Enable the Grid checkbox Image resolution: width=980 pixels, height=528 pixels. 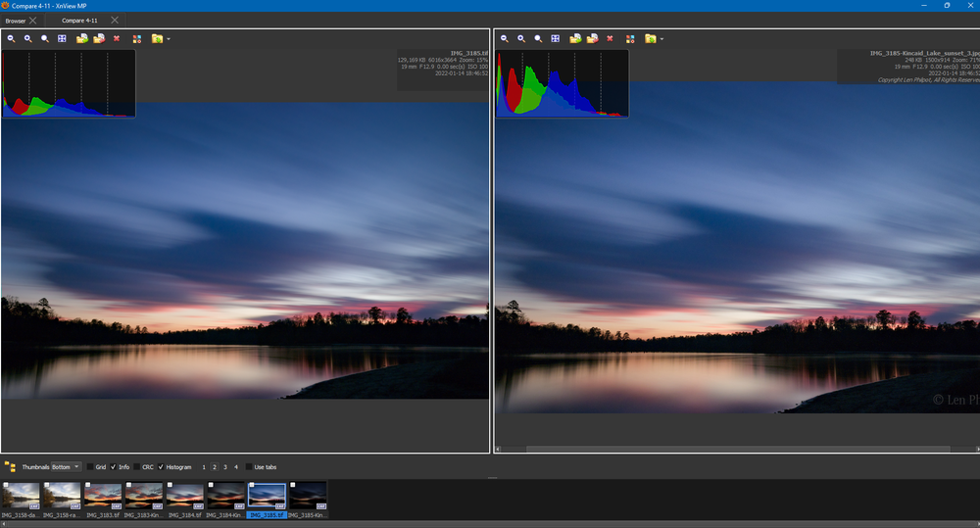tap(91, 467)
